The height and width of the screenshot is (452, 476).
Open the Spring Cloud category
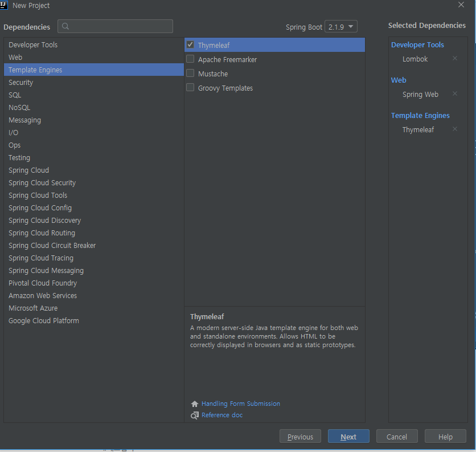click(94, 170)
